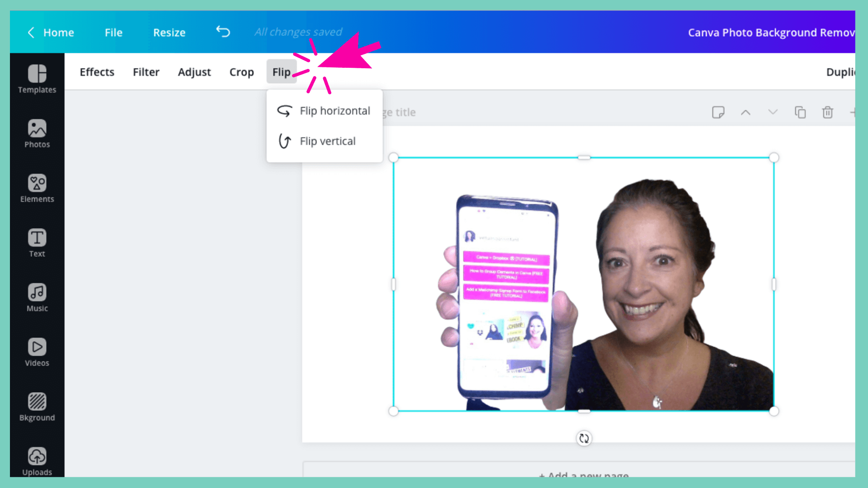
Task: Click the Filter tab
Action: click(x=146, y=71)
